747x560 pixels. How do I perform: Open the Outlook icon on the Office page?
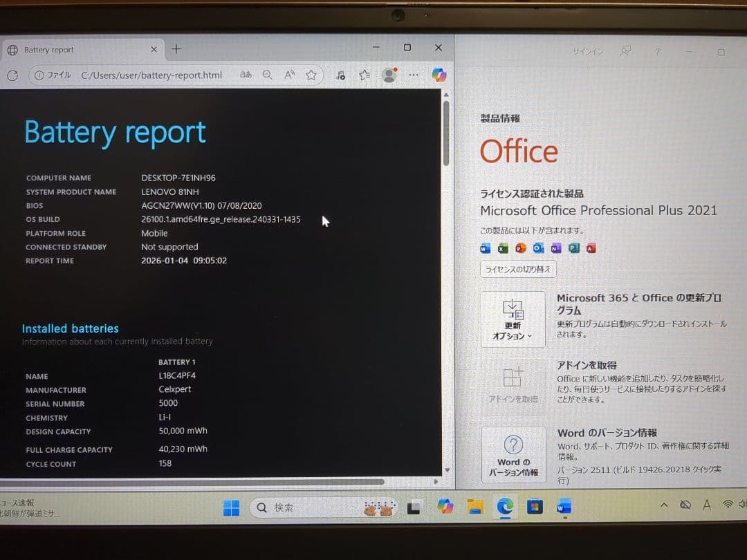point(538,248)
